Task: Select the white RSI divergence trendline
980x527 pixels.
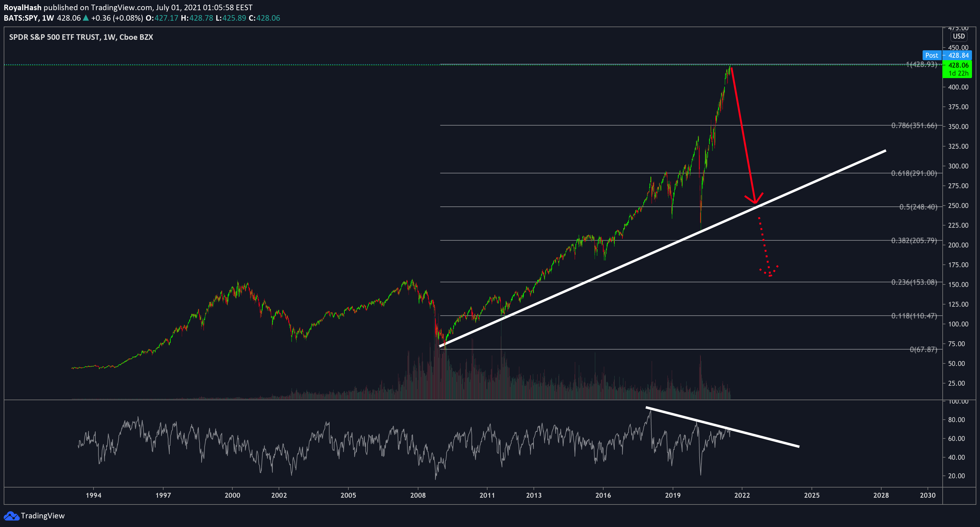Action: pos(722,427)
